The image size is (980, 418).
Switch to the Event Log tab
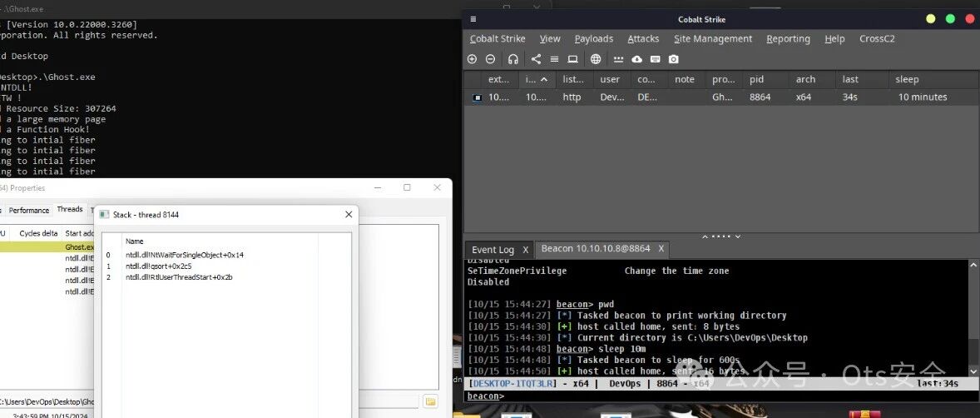(x=492, y=250)
